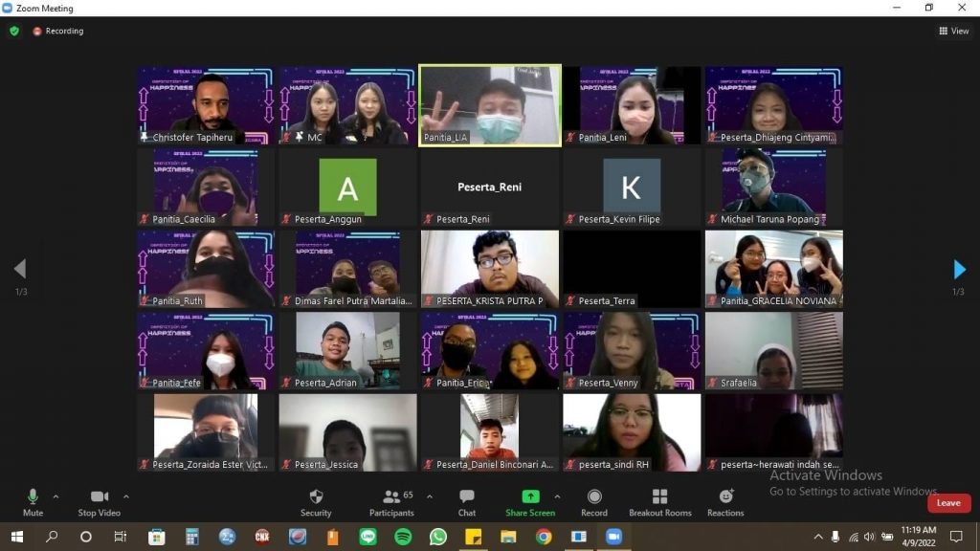Click the Recording indicator
The width and height of the screenshot is (980, 551).
tap(58, 31)
